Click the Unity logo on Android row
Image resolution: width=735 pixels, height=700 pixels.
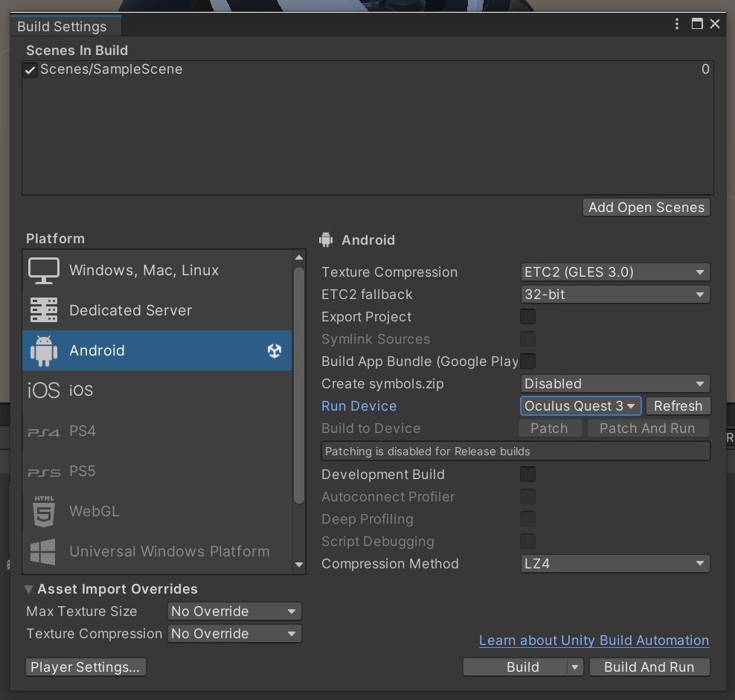(275, 350)
